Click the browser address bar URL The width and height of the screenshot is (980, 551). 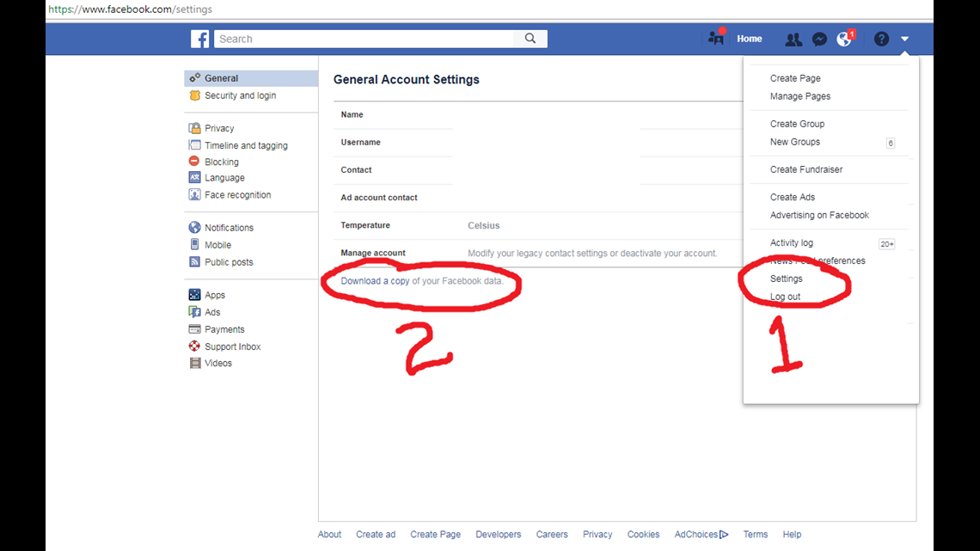[x=130, y=9]
